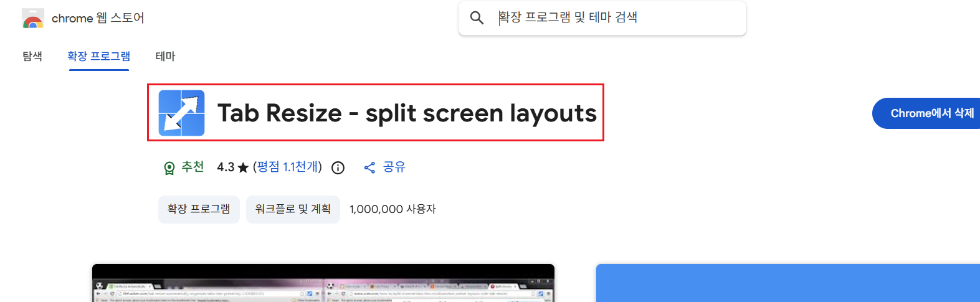Viewport: 980px width, 302px height.
Task: Switch to the 확장 프로그램 tab
Action: point(98,56)
